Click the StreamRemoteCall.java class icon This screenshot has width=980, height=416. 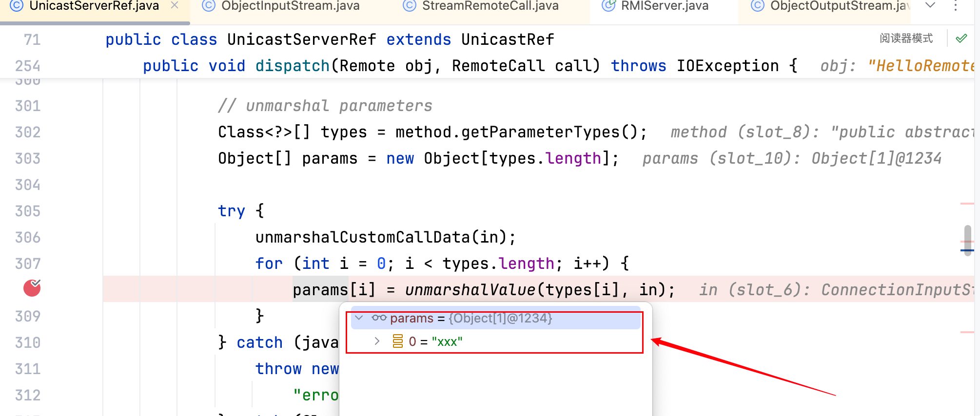coord(410,6)
